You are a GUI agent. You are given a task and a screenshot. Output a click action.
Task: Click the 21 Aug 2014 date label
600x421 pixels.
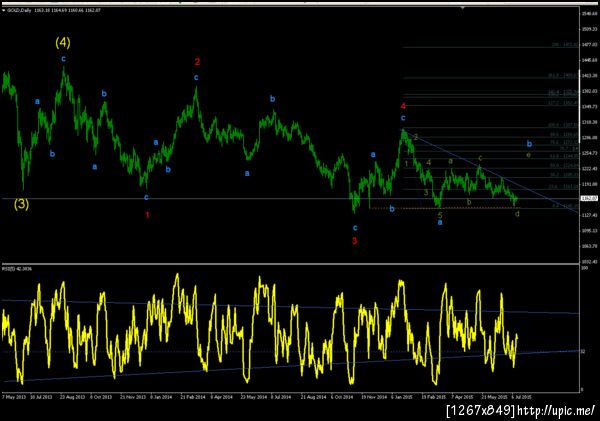[313, 397]
